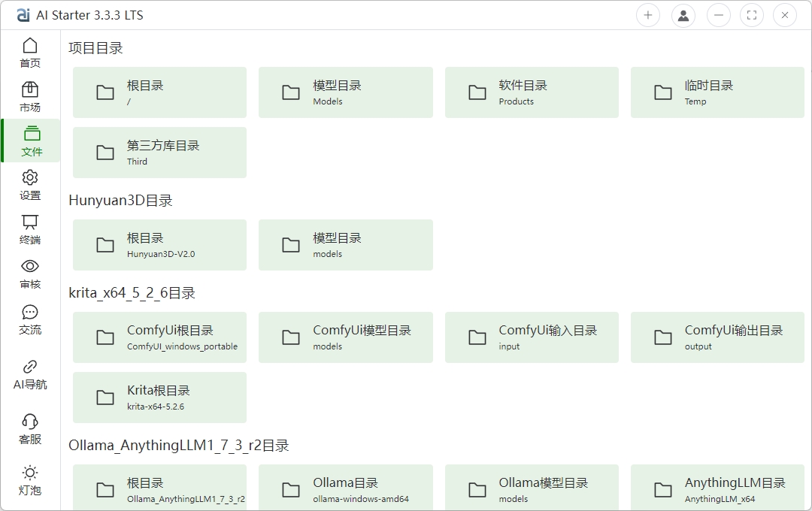
Task: Open AnythingLLM目录 folder card
Action: click(x=717, y=487)
